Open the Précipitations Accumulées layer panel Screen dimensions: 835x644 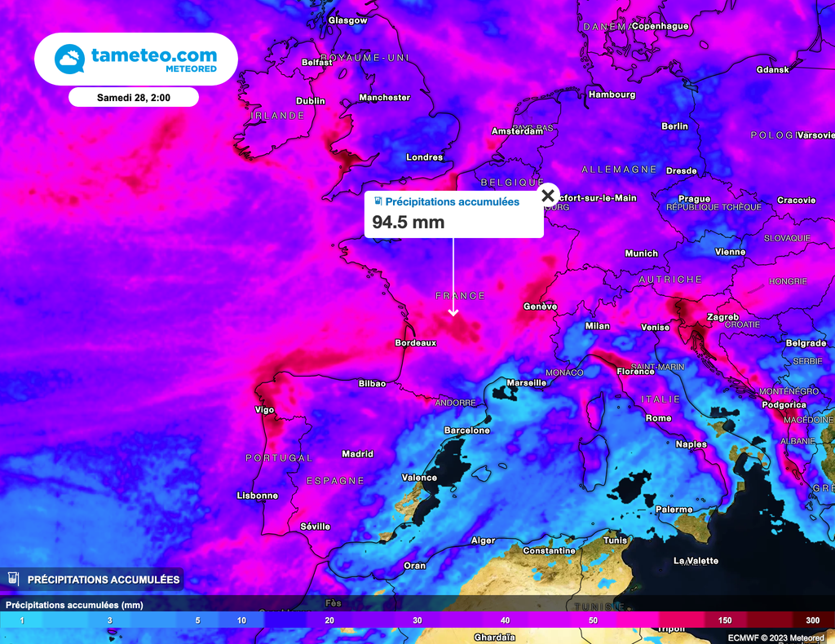pyautogui.click(x=104, y=580)
